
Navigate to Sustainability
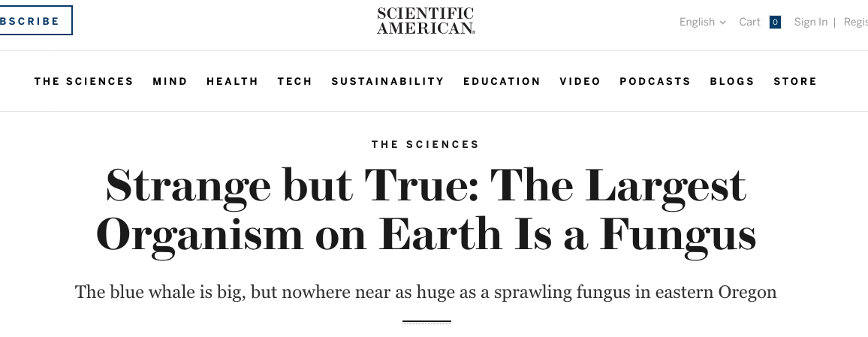[387, 82]
